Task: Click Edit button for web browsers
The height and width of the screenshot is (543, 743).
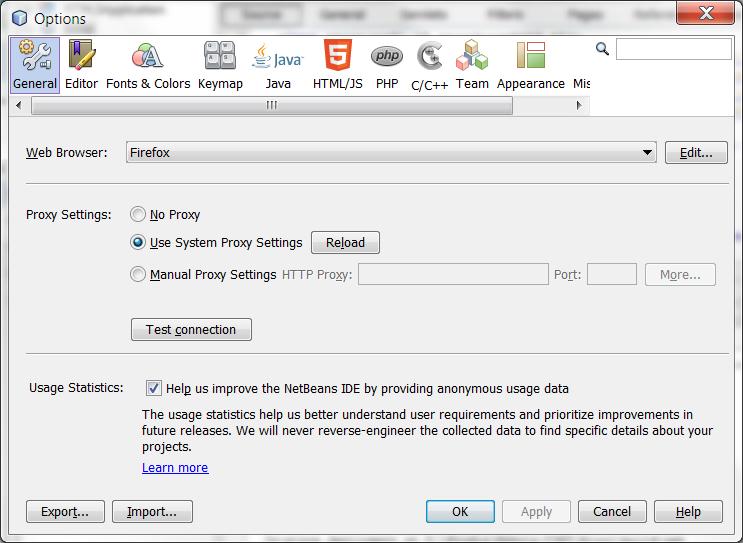Action: tap(696, 153)
